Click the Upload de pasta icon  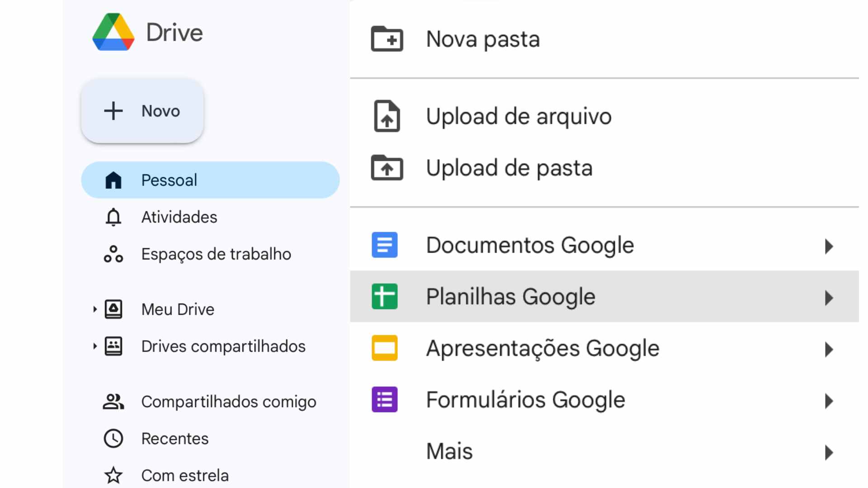[387, 168]
